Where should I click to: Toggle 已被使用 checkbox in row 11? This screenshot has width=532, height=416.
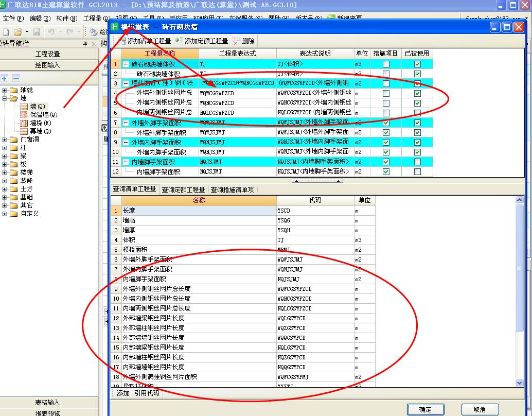pos(417,162)
